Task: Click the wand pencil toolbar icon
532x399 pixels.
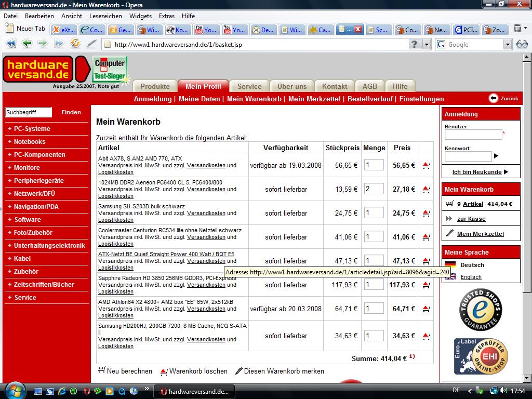Action: (91, 44)
